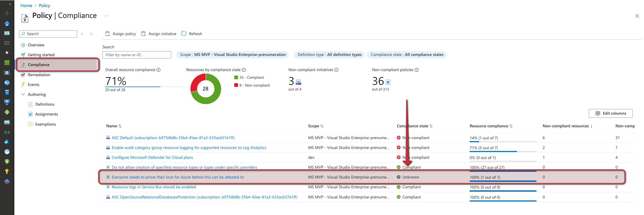Open Resource groups cube icon in the rail
Screen dimensions: 644x215
click(7, 73)
